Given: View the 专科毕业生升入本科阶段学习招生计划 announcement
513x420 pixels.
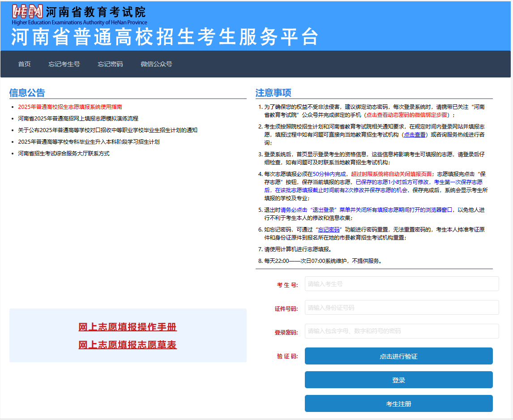Looking at the screenshot, I should 89,142.
